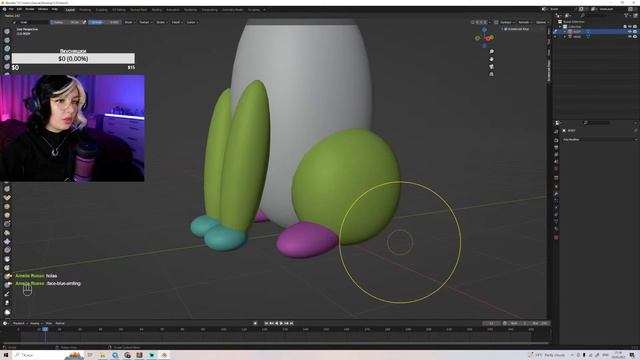
Task: Toggle Collection exclude checkbox in outliner
Action: (x=625, y=27)
